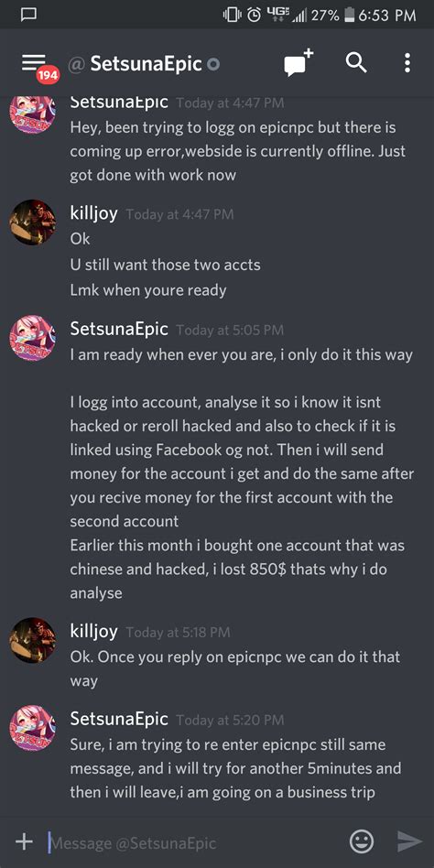Open the emoji smiley picker
Screen dimensions: 434x868
coord(362,842)
